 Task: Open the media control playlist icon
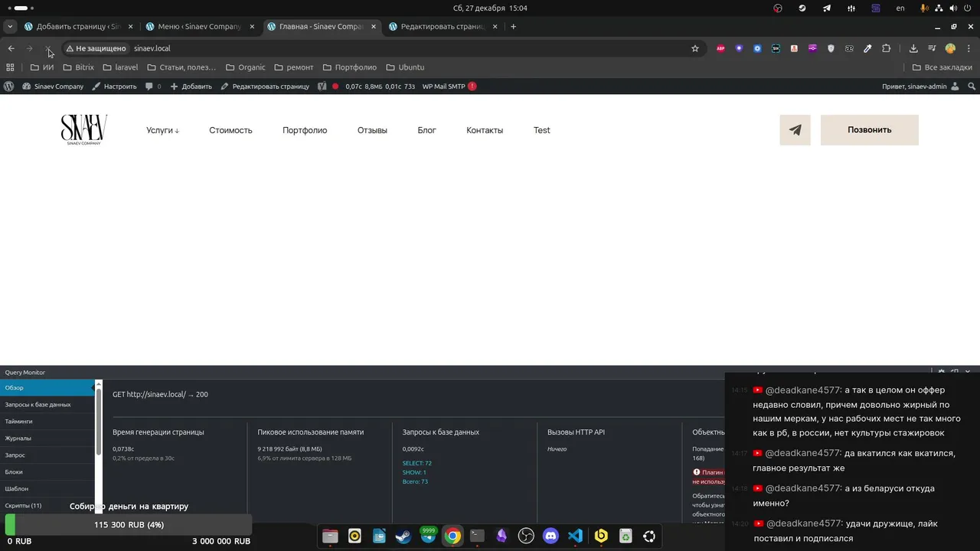[x=932, y=48]
